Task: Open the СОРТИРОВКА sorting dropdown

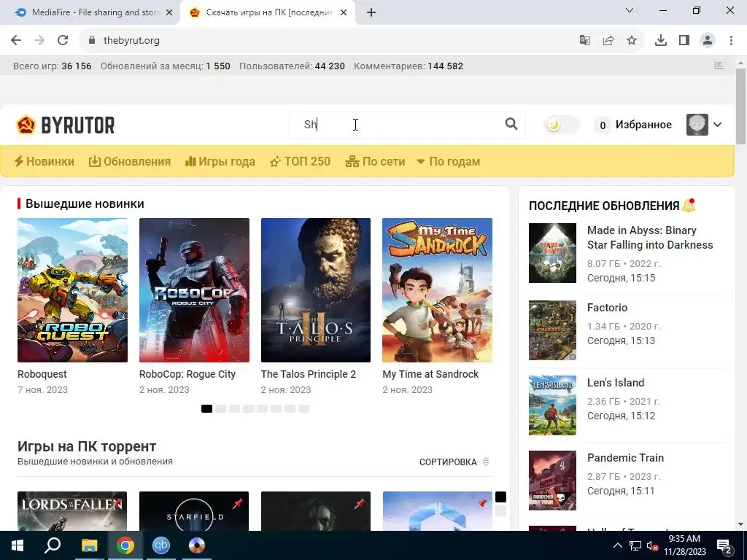Action: tap(454, 462)
